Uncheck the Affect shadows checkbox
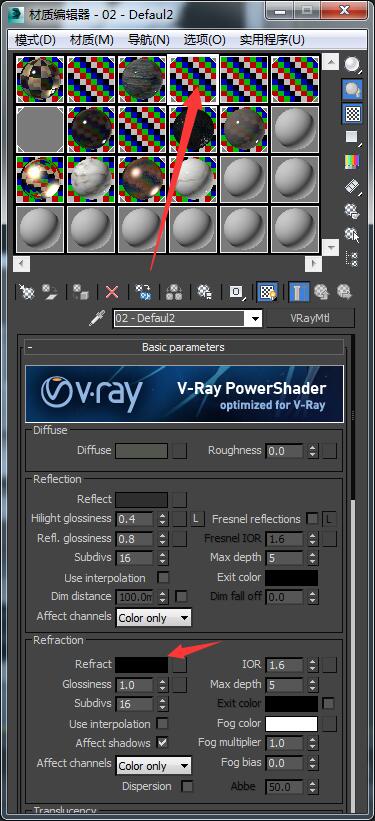Screen dimensions: 375x821 163,742
